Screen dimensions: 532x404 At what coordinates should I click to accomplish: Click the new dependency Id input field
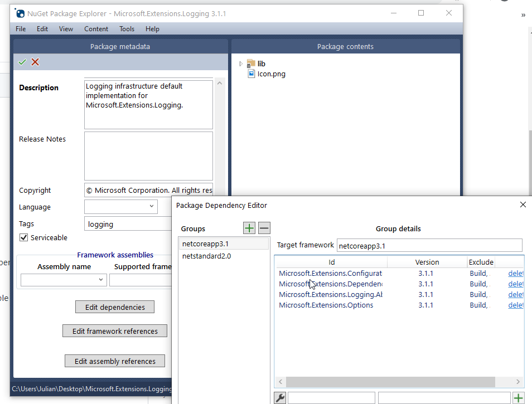point(331,398)
